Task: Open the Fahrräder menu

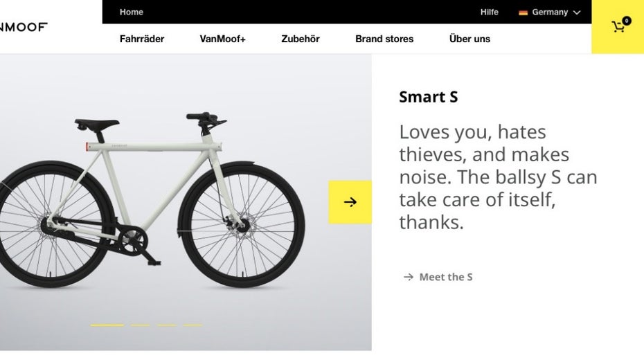Action: 142,39
